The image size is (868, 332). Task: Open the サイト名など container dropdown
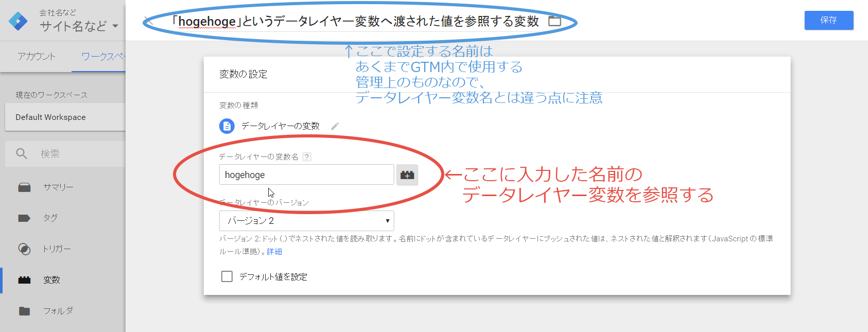click(x=79, y=26)
